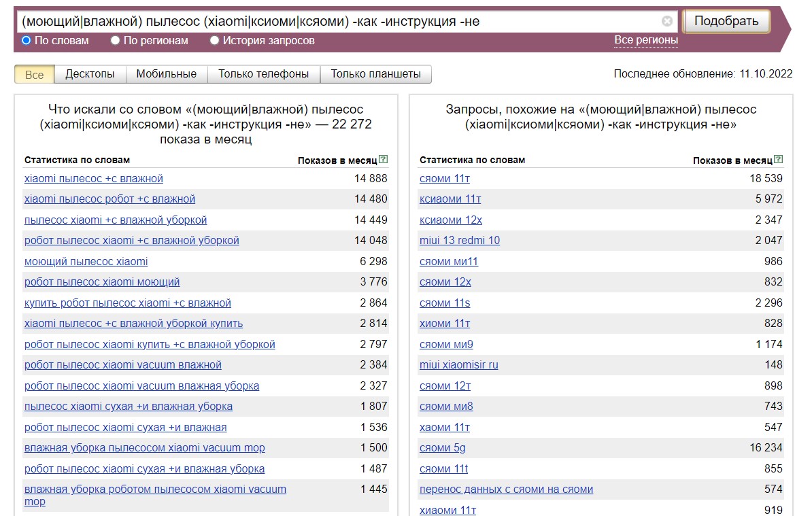This screenshot has width=812, height=516.
Task: Open query 'xiaomi пылесос +с влажной уборкой купить'
Action: coord(133,324)
